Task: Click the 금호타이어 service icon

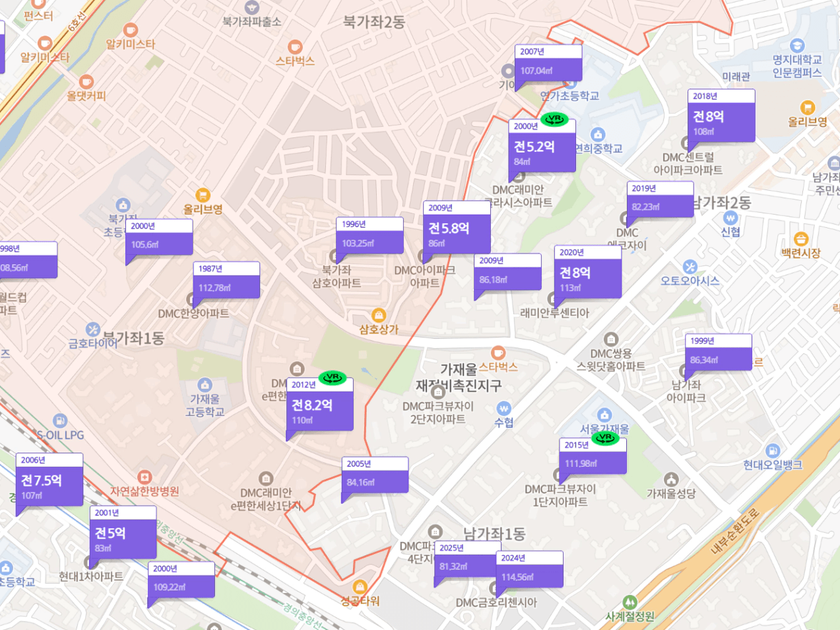Action: pos(93,330)
